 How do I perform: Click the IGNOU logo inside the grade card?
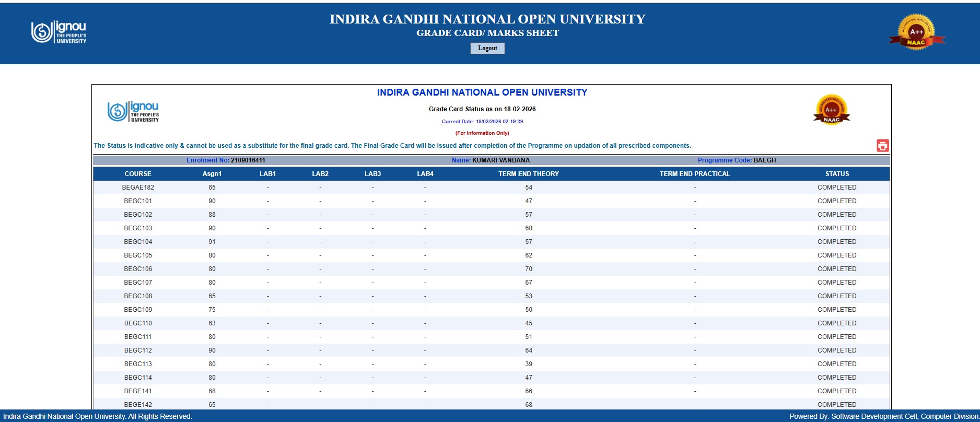pyautogui.click(x=133, y=112)
